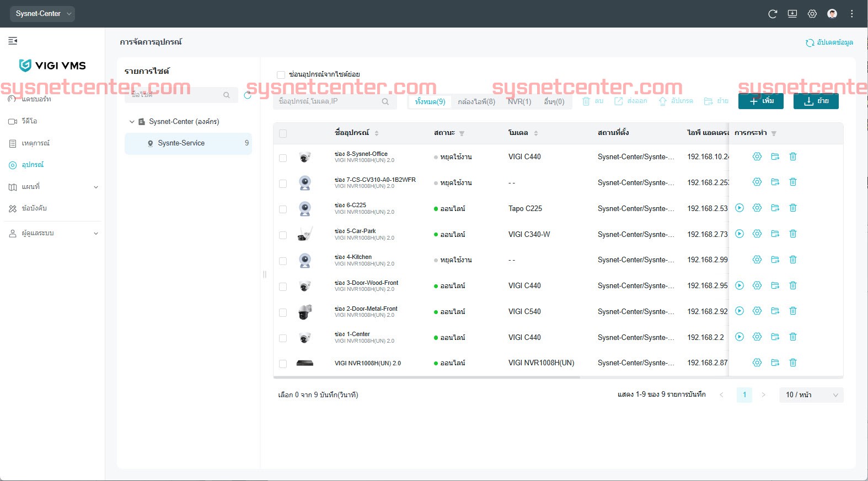This screenshot has height=481, width=868.
Task: Delete the 2-Door-Metal-Front device
Action: click(793, 311)
